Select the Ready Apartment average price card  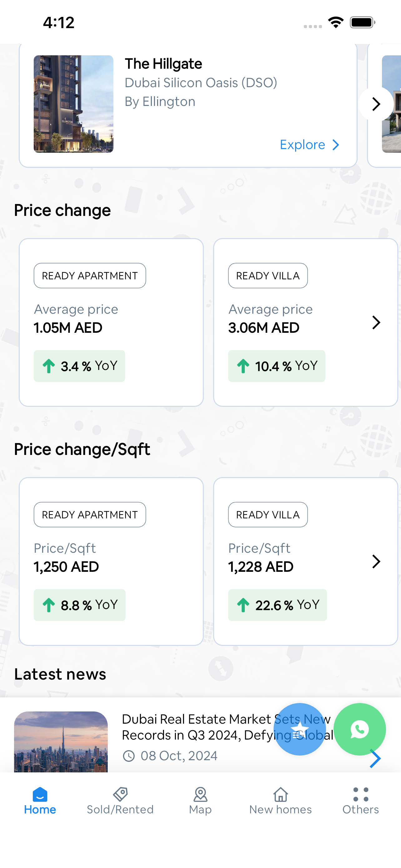[x=111, y=322]
